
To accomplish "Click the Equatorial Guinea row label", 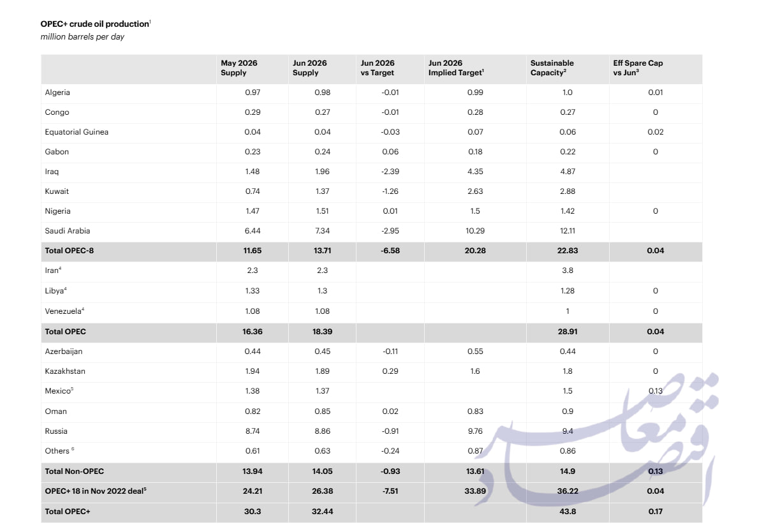I will [x=77, y=132].
